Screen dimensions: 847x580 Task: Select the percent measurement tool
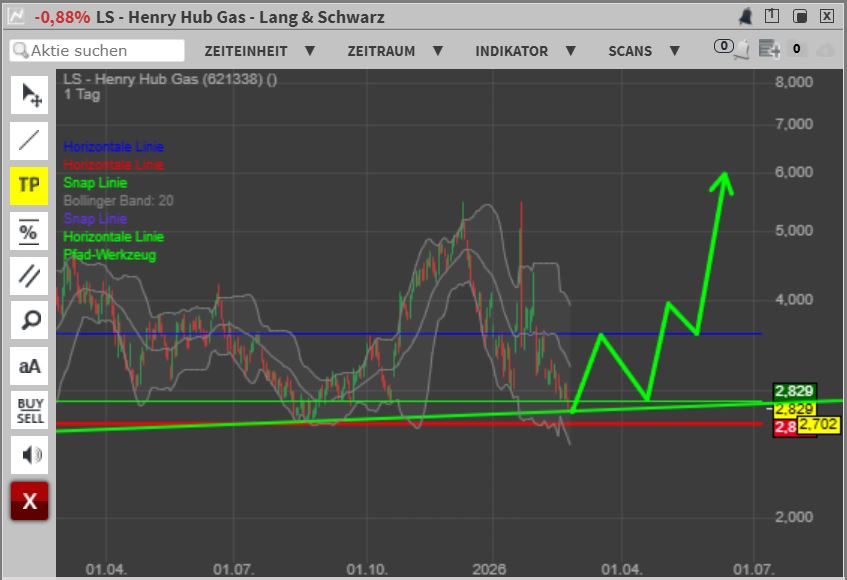pos(29,231)
